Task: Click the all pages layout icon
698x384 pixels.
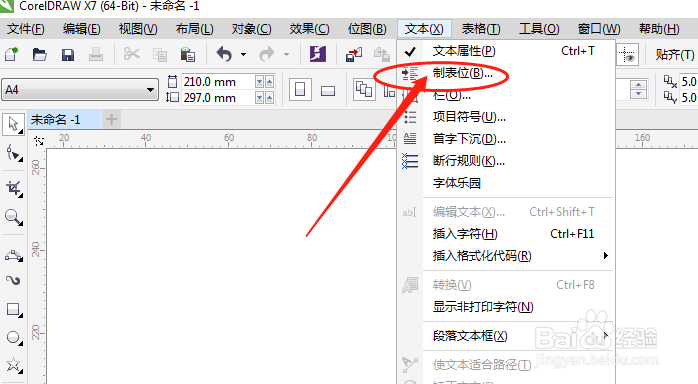Action: pos(364,89)
